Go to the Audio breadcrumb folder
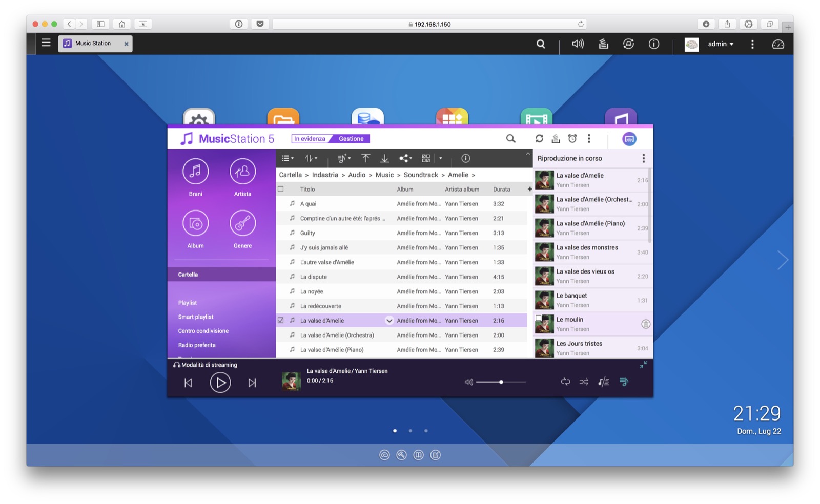This screenshot has height=504, width=820. 357,175
